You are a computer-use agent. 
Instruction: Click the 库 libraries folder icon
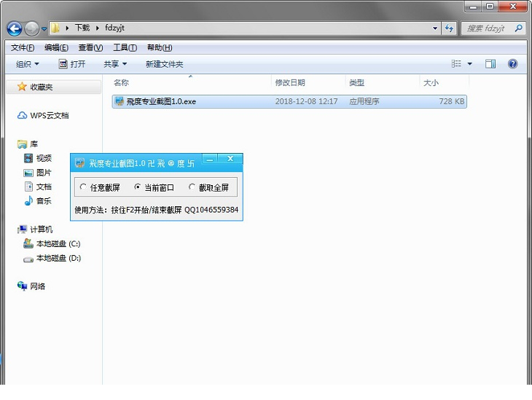[x=22, y=144]
